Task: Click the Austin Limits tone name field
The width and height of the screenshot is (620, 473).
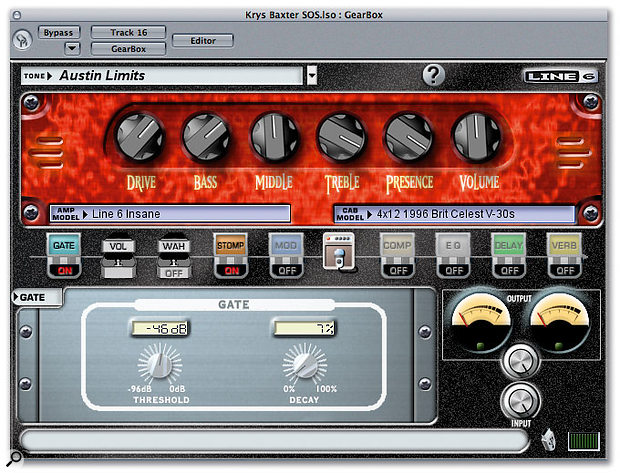Action: 162,75
